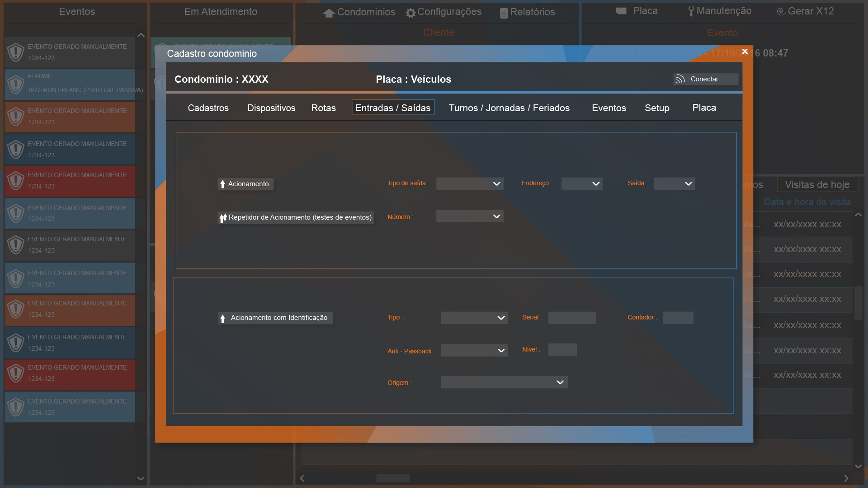
Task: Click the Conectar signal icon
Action: click(680, 80)
